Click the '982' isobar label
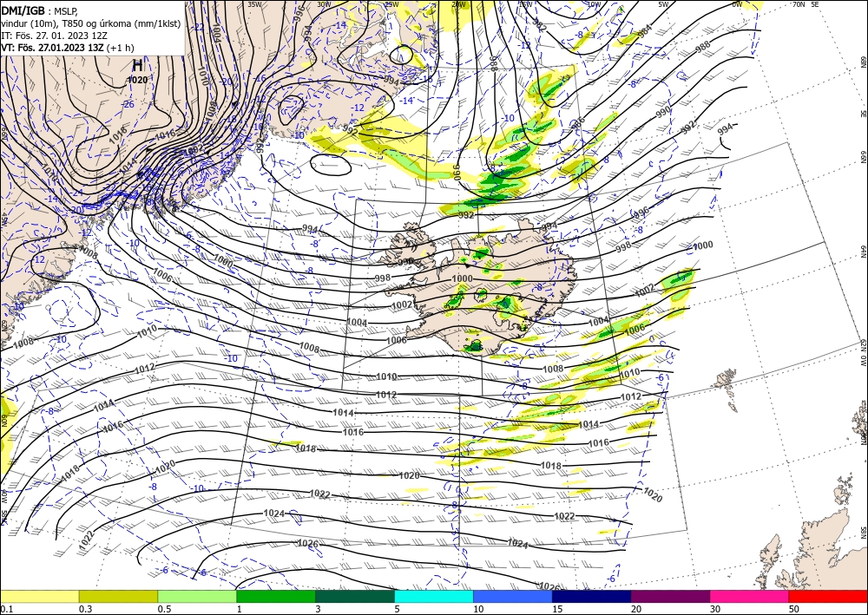The image size is (868, 615). tap(540, 25)
